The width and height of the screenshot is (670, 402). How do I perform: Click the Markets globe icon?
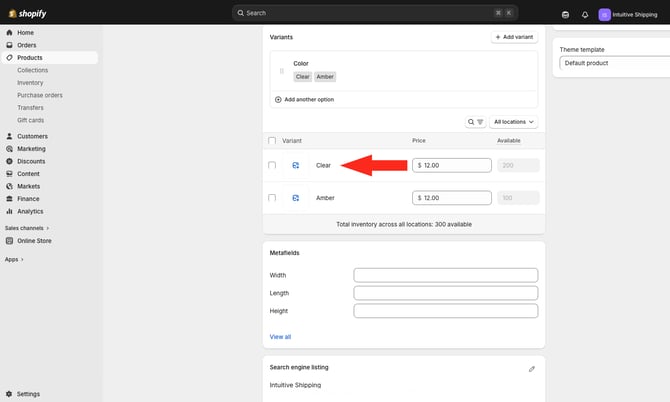click(9, 186)
